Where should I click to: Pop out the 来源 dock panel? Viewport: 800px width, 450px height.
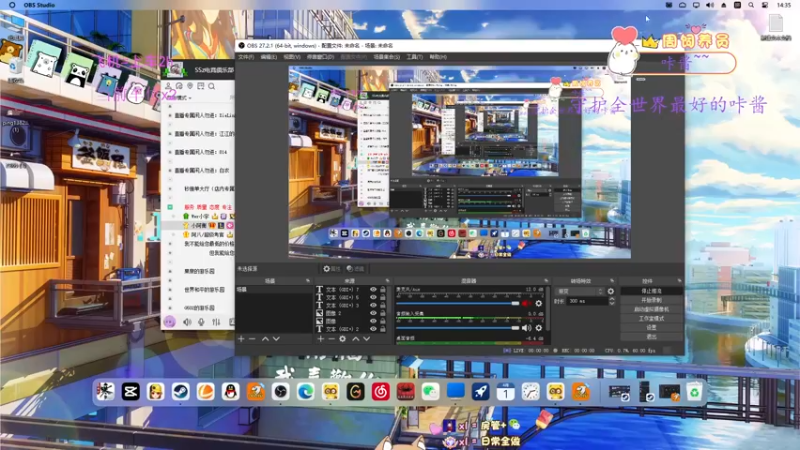(x=387, y=281)
